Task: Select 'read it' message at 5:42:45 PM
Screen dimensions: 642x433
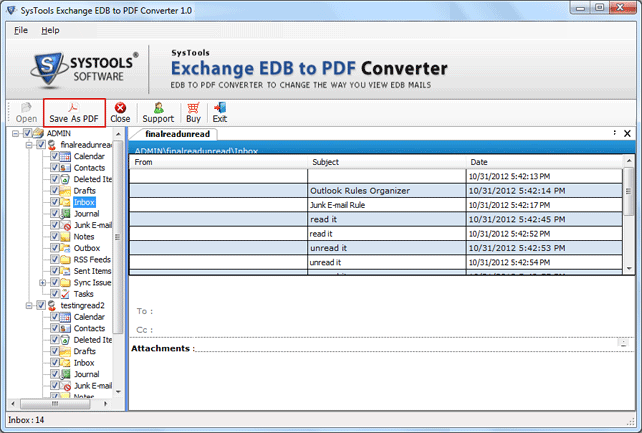Action: pos(376,219)
